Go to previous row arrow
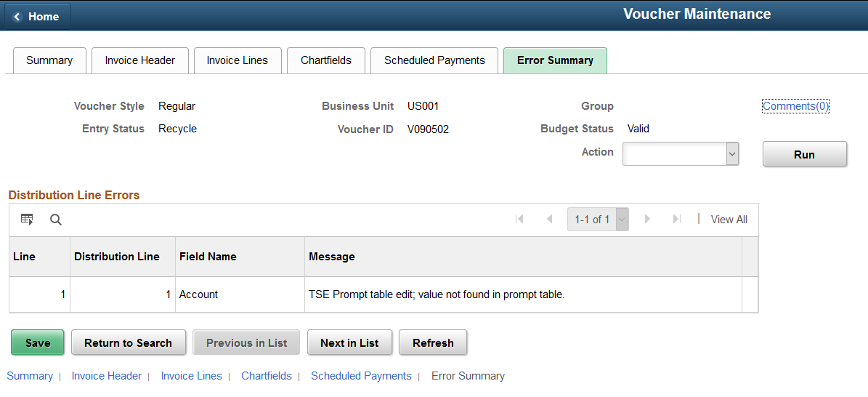 coord(549,219)
